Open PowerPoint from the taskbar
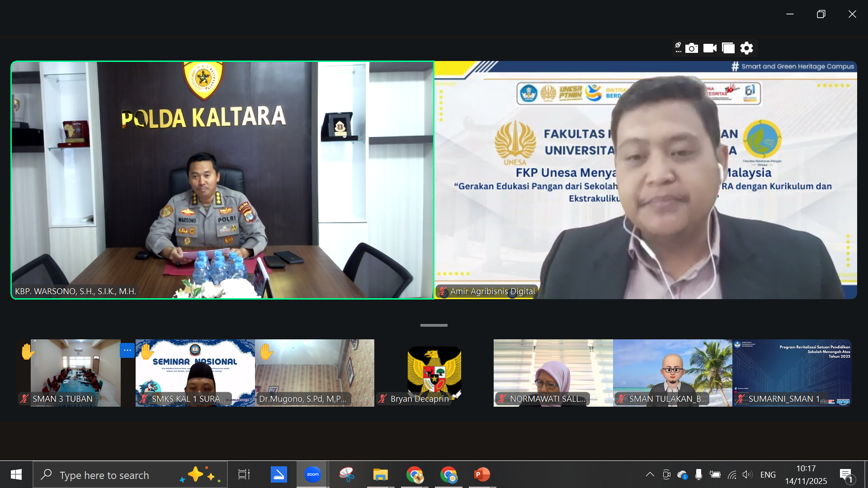Image resolution: width=868 pixels, height=488 pixels. coord(482,474)
